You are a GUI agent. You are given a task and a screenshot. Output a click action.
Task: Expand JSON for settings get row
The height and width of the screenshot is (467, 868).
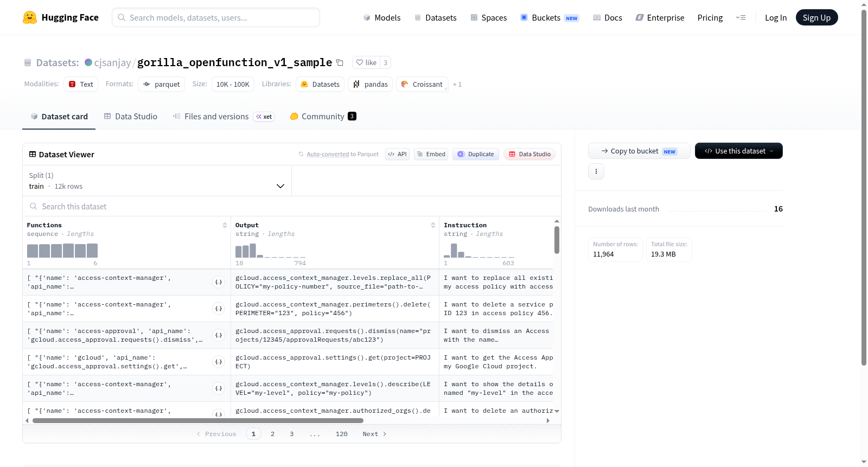(219, 362)
